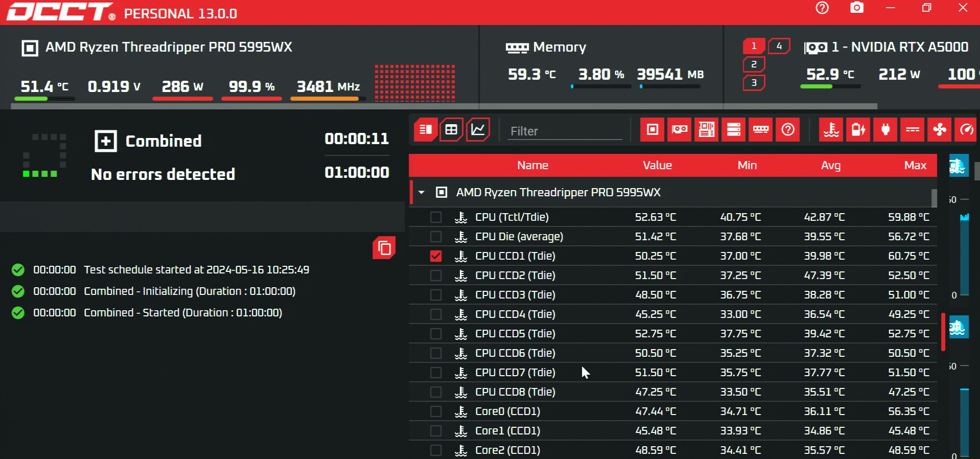Toggle the fan sensors filter icon
980x459 pixels.
coord(940,130)
